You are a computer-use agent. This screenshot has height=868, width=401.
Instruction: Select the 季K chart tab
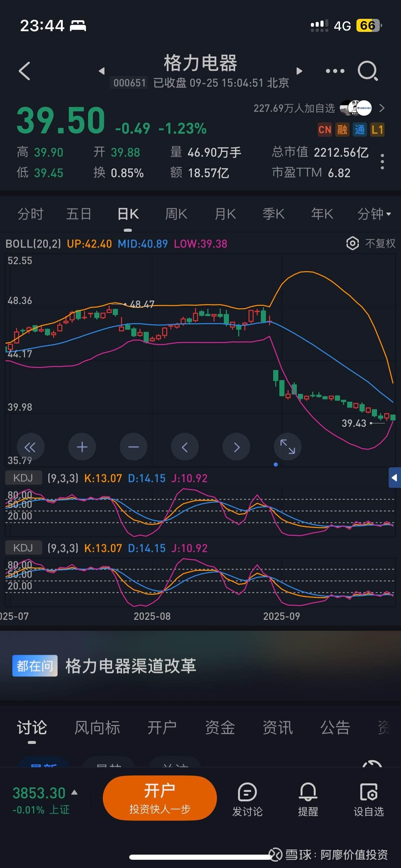[274, 214]
